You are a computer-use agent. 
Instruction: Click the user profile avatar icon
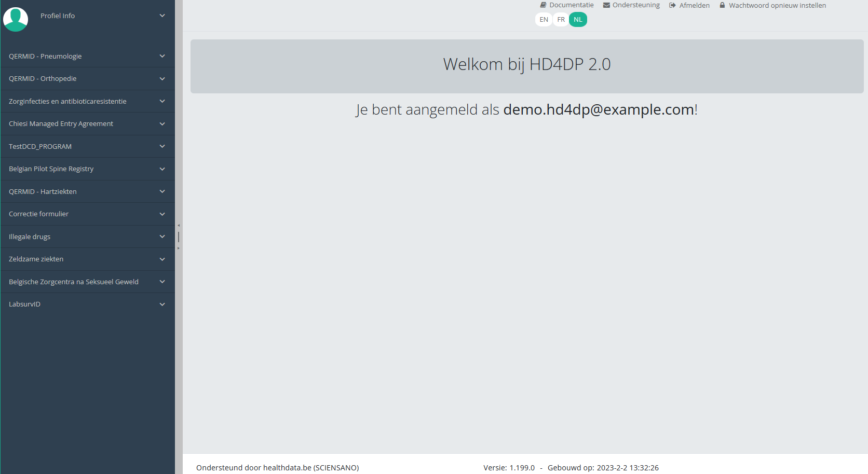(x=16, y=19)
